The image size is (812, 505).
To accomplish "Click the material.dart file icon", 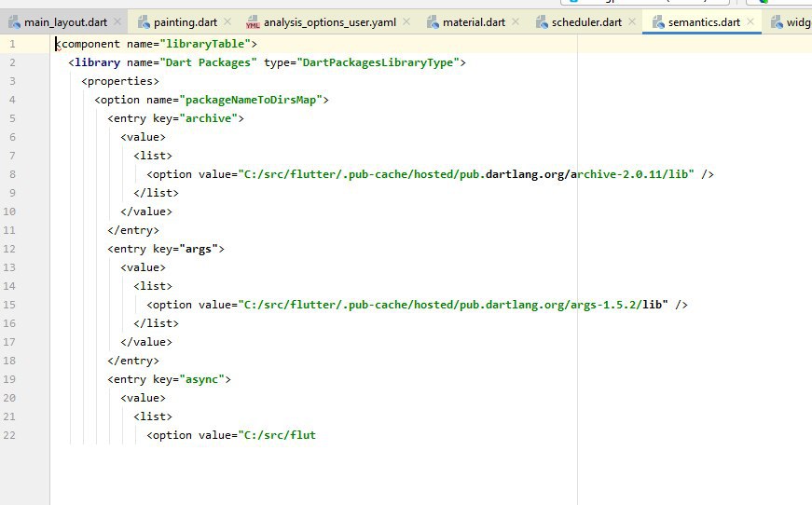I will (433, 22).
